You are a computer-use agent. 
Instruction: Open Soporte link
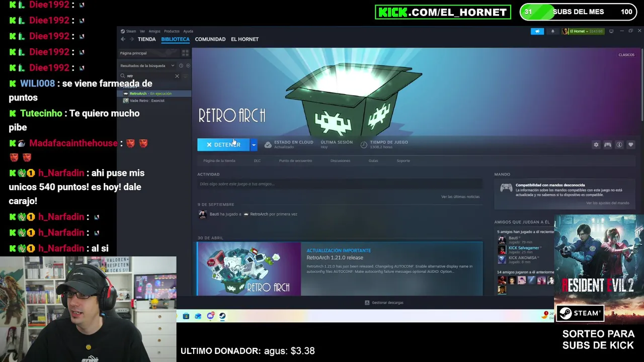[403, 161]
